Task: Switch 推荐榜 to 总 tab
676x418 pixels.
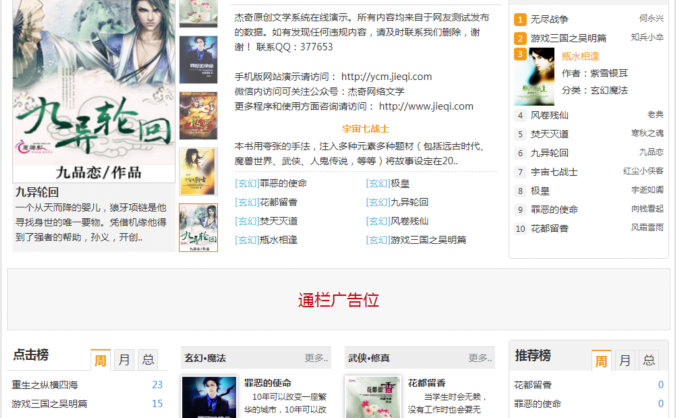Action: coord(649,360)
